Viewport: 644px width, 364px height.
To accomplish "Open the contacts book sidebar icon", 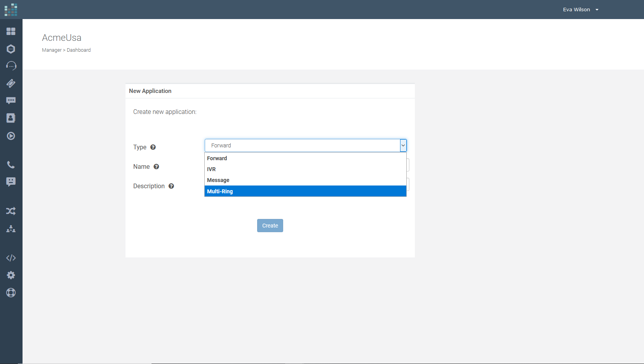I will pos(11,118).
